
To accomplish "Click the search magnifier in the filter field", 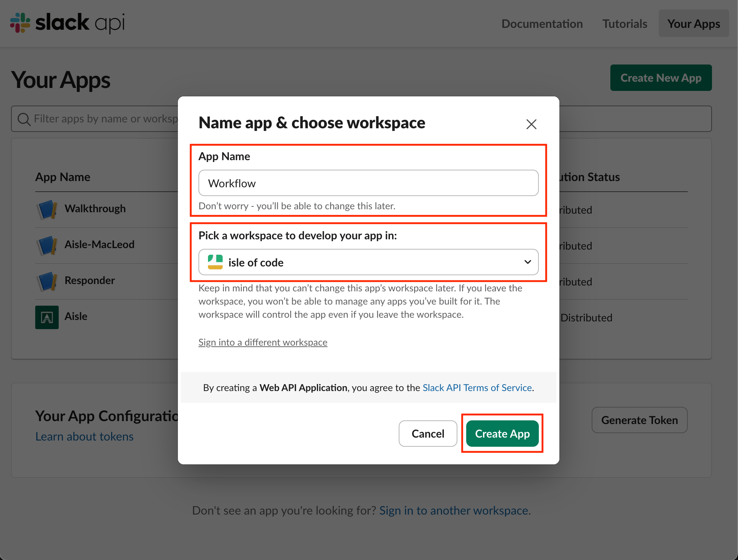I will (24, 118).
